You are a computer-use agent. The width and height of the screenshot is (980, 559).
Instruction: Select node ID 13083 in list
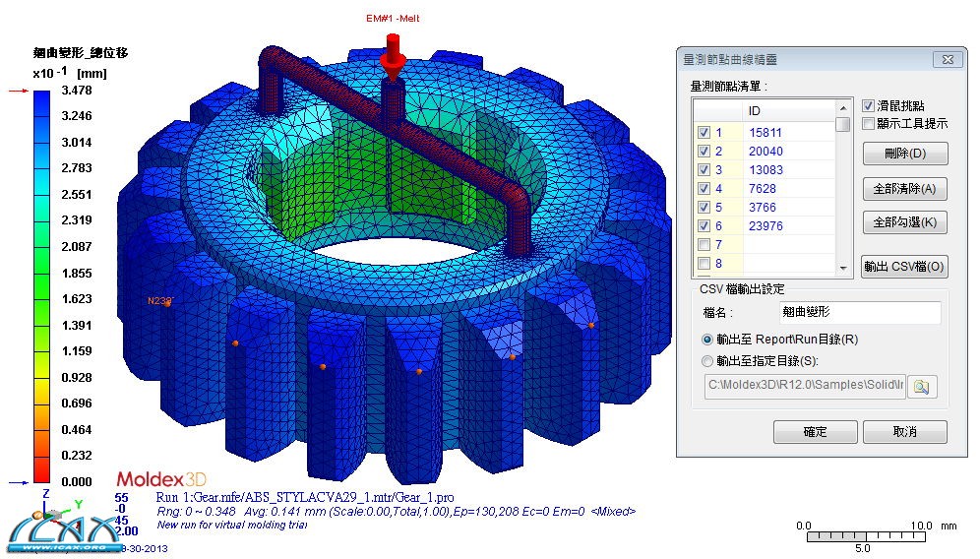tap(766, 170)
